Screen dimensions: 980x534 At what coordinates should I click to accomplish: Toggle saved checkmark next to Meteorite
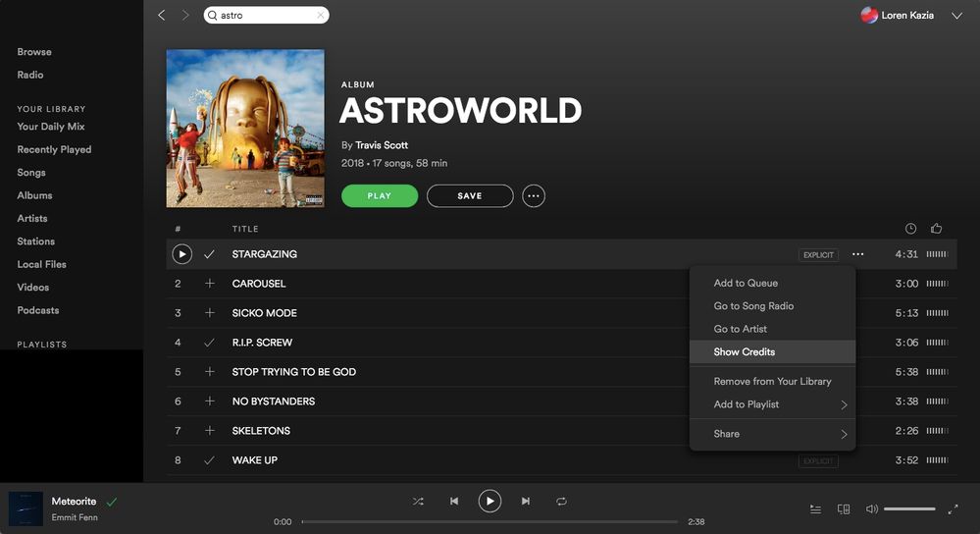(112, 502)
